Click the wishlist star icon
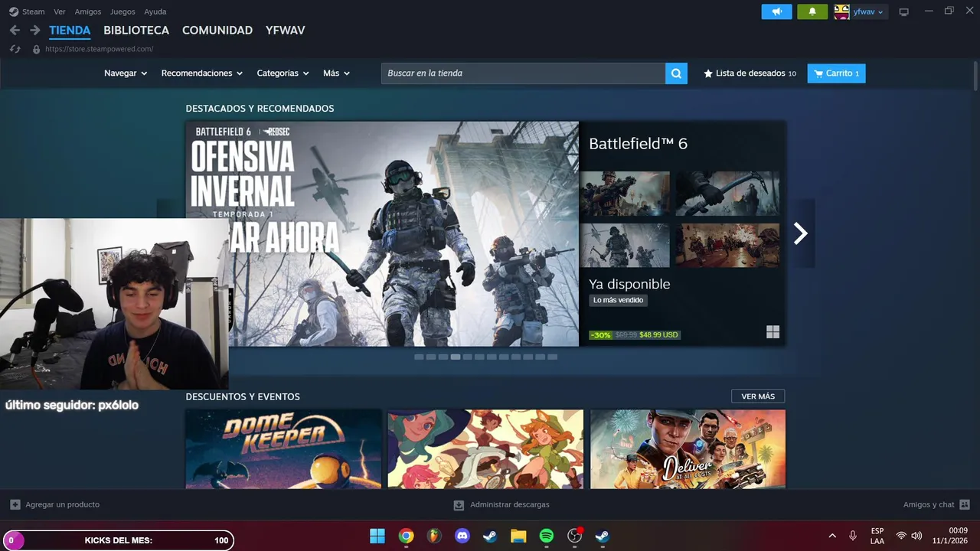The height and width of the screenshot is (551, 980). pyautogui.click(x=708, y=73)
